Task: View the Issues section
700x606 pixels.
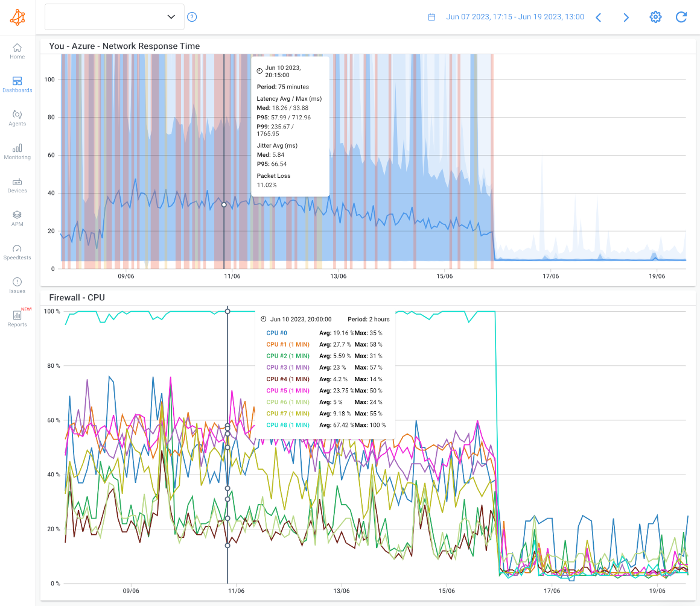Action: (x=17, y=285)
